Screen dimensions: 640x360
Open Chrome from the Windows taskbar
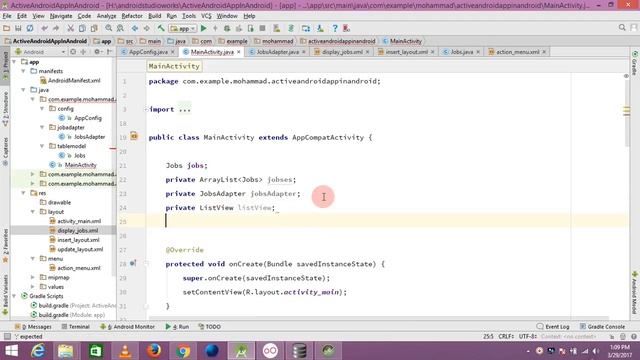(183, 351)
